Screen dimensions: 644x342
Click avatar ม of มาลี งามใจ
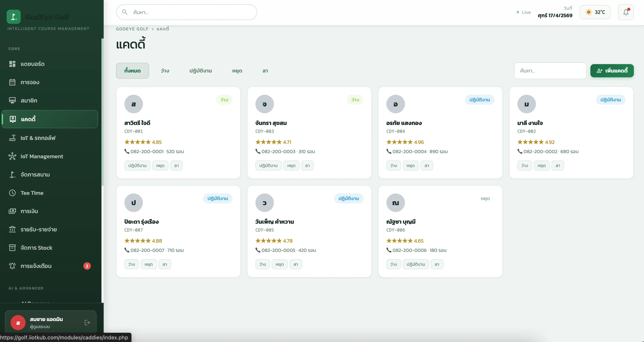(x=526, y=104)
